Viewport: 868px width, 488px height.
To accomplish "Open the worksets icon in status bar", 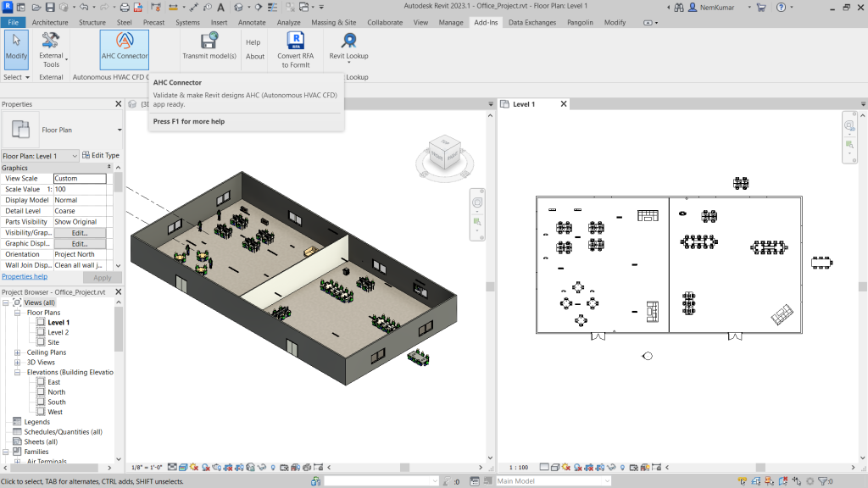I will pyautogui.click(x=315, y=481).
